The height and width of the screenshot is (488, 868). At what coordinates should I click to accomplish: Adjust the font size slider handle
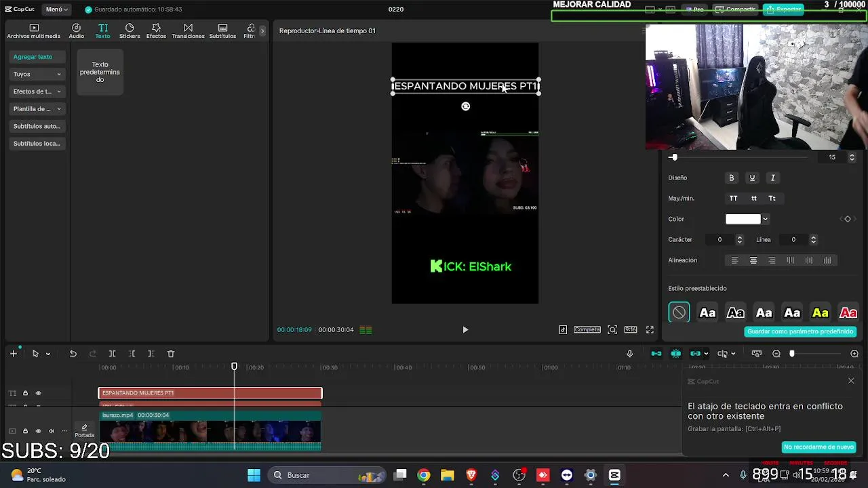coord(674,157)
